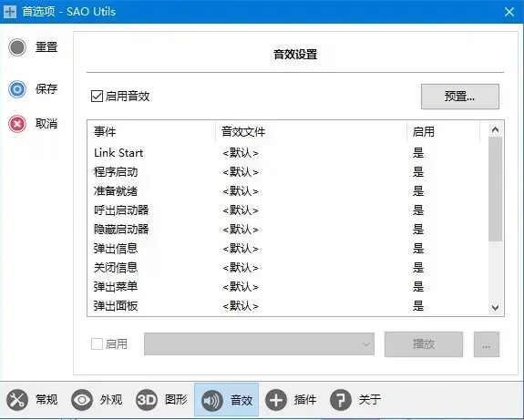The image size is (524, 420).
Task: Select the 弹出菜单 event row
Action: 288,287
